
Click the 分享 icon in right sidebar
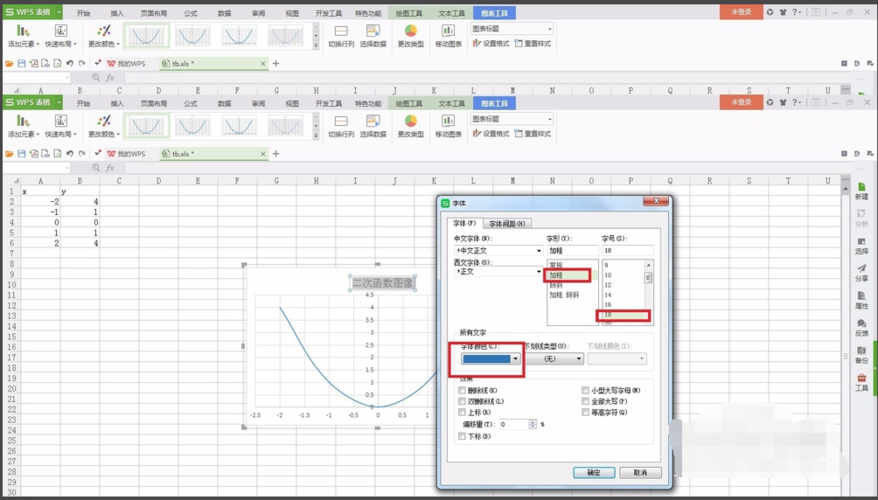pos(861,271)
